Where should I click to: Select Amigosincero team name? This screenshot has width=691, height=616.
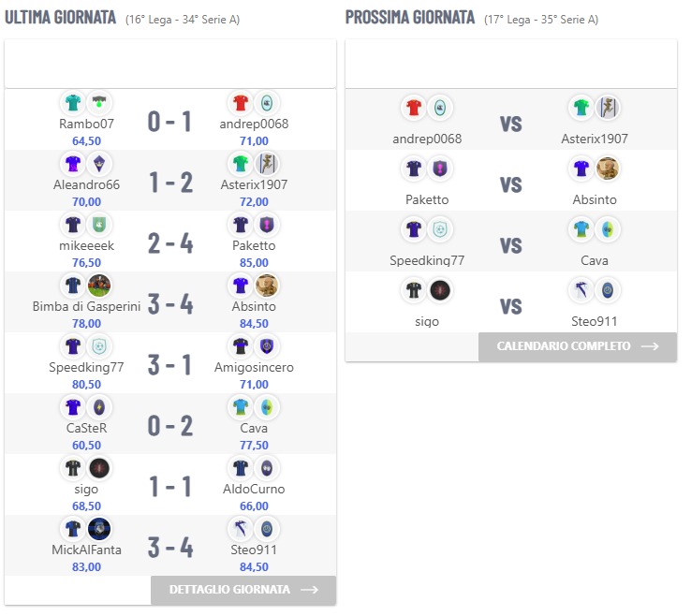255,367
